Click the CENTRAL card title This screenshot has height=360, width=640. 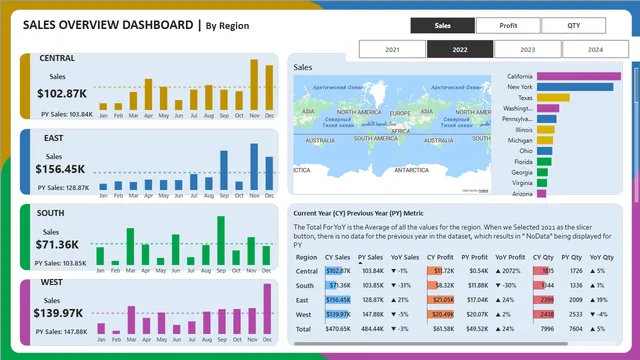point(57,58)
